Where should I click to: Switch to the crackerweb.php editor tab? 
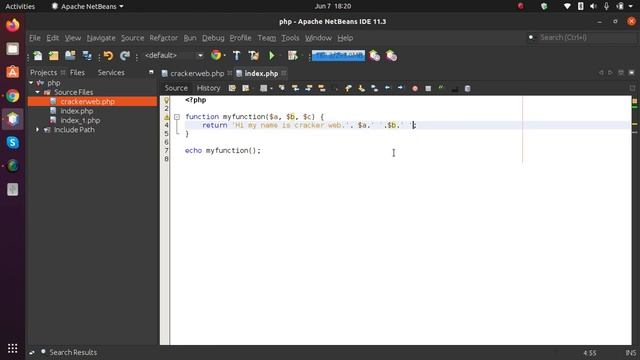[197, 73]
